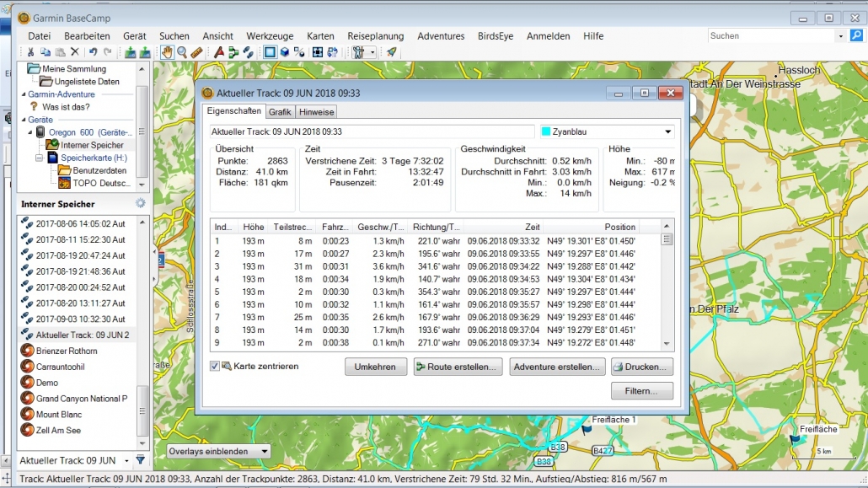
Task: Click the Filtern button
Action: (642, 390)
